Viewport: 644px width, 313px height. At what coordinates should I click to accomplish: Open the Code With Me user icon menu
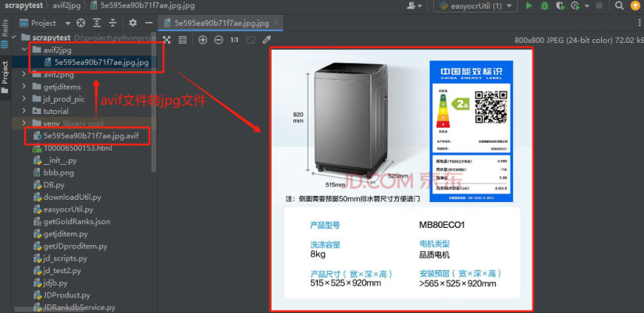coord(415,5)
